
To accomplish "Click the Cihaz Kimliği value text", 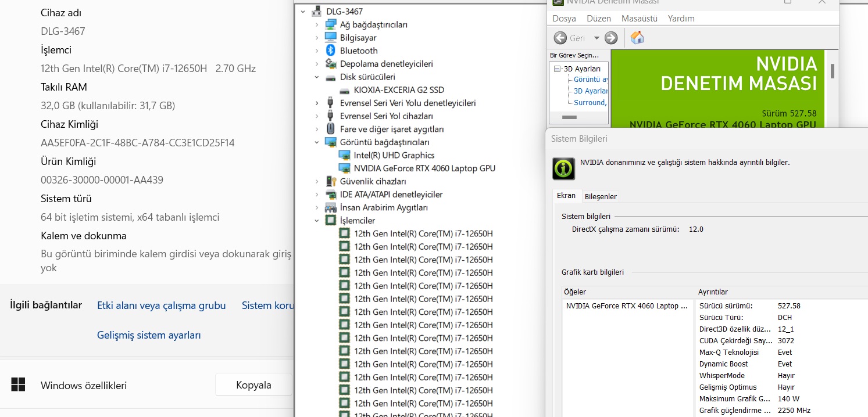I will coord(138,142).
